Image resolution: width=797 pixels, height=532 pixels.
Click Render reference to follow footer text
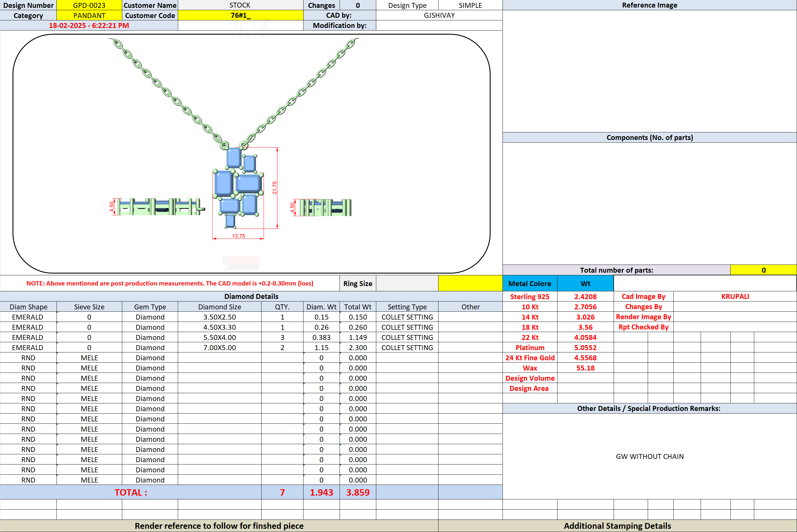[219, 526]
